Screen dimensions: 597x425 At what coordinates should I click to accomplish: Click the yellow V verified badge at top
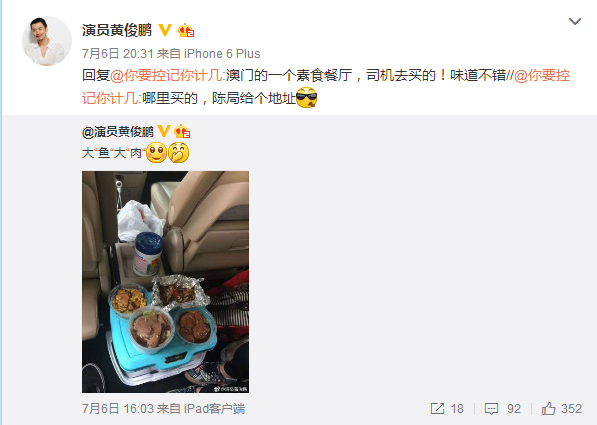click(x=165, y=30)
